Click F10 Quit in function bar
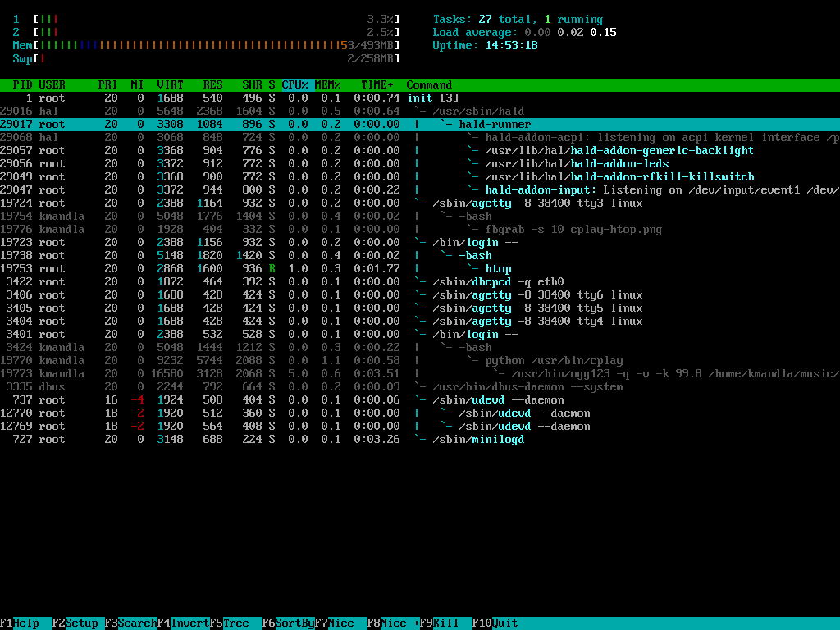This screenshot has height=630, width=840. tap(499, 623)
